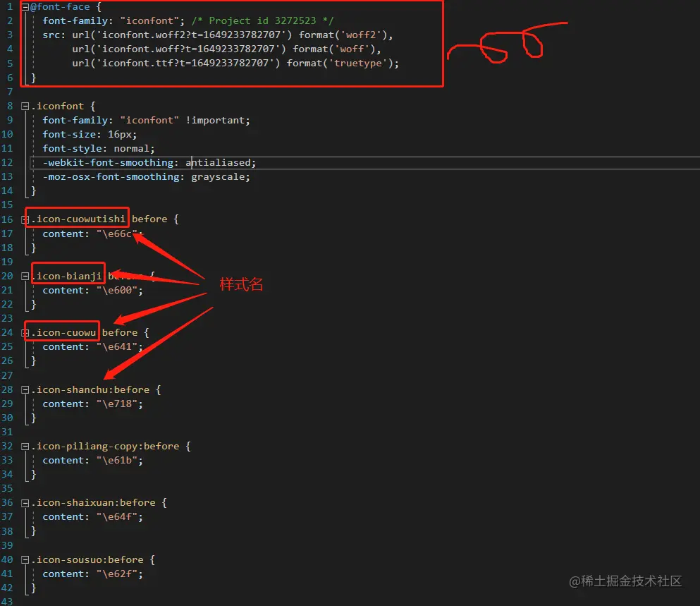Click the Project id 3272523 comment
This screenshot has height=606, width=700.
tap(262, 21)
